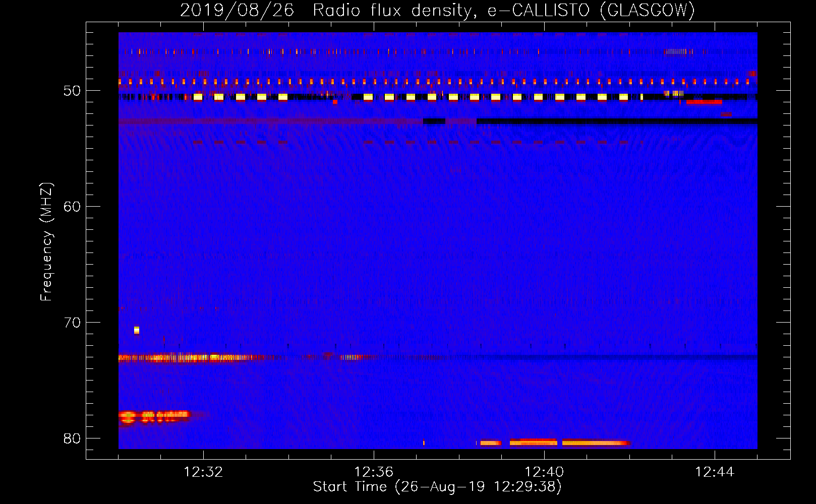This screenshot has width=816, height=504.
Task: Click the y-axis tick label "50"
Action: coord(72,91)
